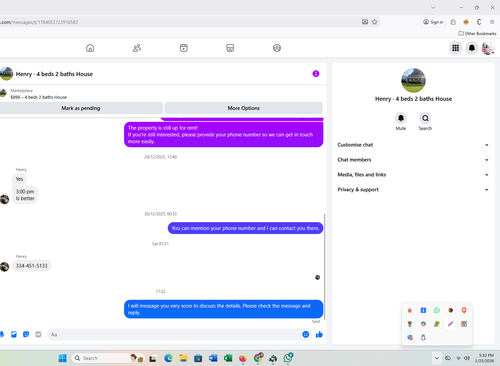Image resolution: width=500 pixels, height=366 pixels.
Task: Open Word from taskbar
Action: click(x=213, y=358)
